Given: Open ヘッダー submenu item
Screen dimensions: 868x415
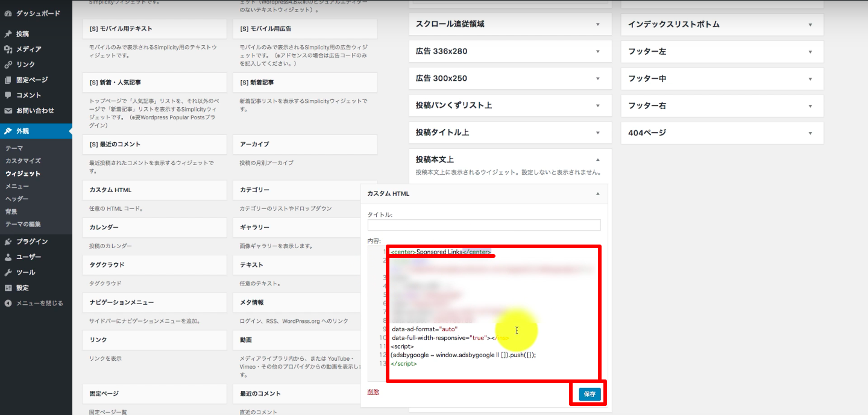Looking at the screenshot, I should pyautogui.click(x=17, y=199).
